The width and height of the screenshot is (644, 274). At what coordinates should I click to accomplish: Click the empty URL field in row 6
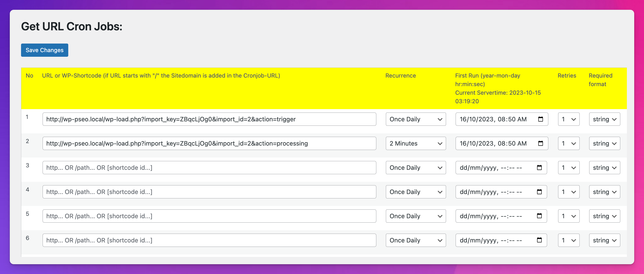(209, 240)
